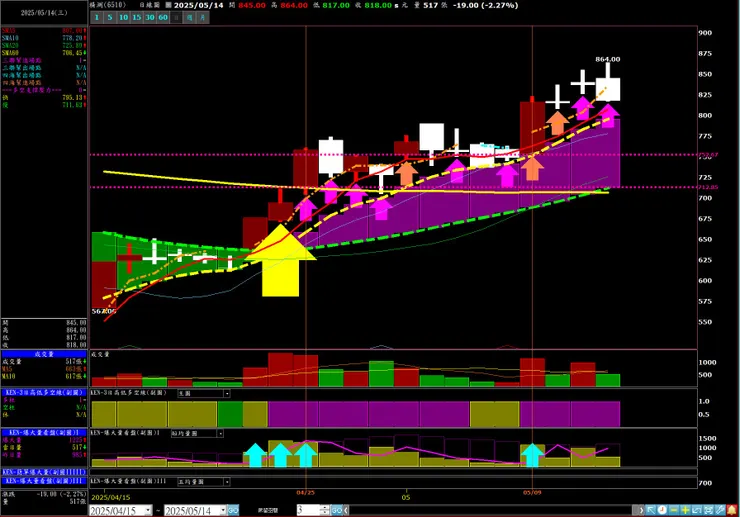The height and width of the screenshot is (517, 740).
Task: Select the 60-minute timeframe button
Action: pyautogui.click(x=163, y=17)
